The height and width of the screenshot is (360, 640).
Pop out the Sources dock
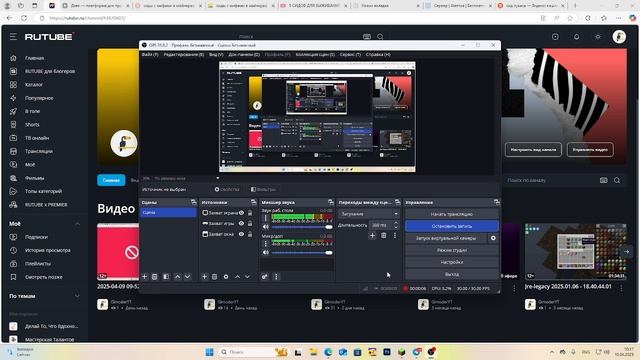(x=253, y=202)
